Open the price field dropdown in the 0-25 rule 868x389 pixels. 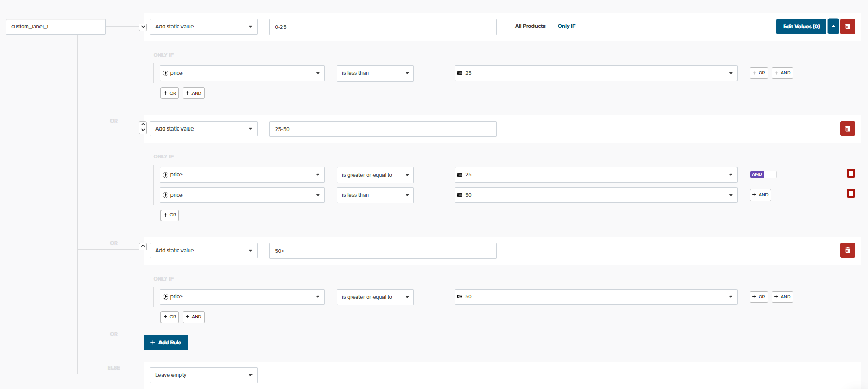tap(242, 73)
